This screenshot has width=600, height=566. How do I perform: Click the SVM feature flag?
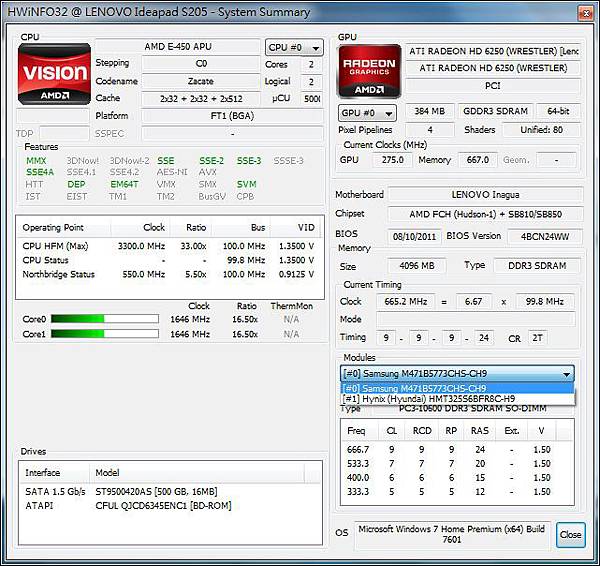click(x=246, y=184)
